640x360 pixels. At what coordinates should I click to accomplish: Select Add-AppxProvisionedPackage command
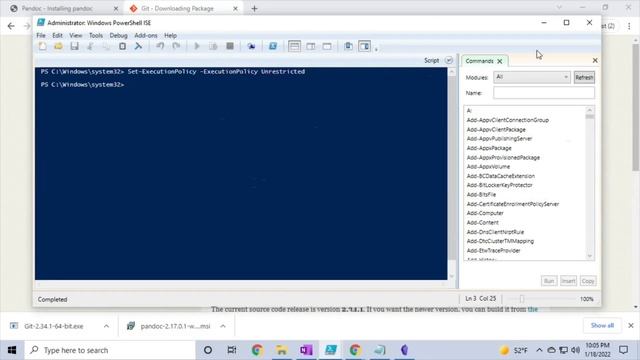click(503, 158)
